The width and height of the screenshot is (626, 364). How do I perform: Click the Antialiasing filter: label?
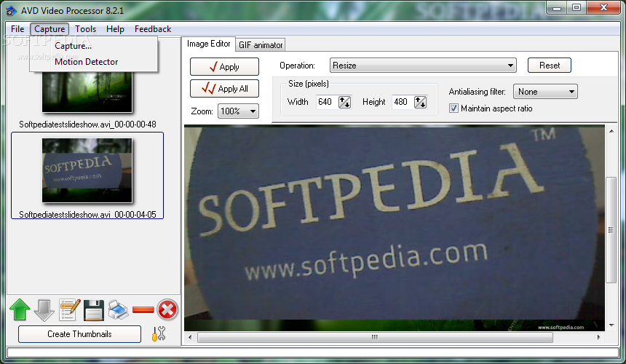[x=477, y=92]
